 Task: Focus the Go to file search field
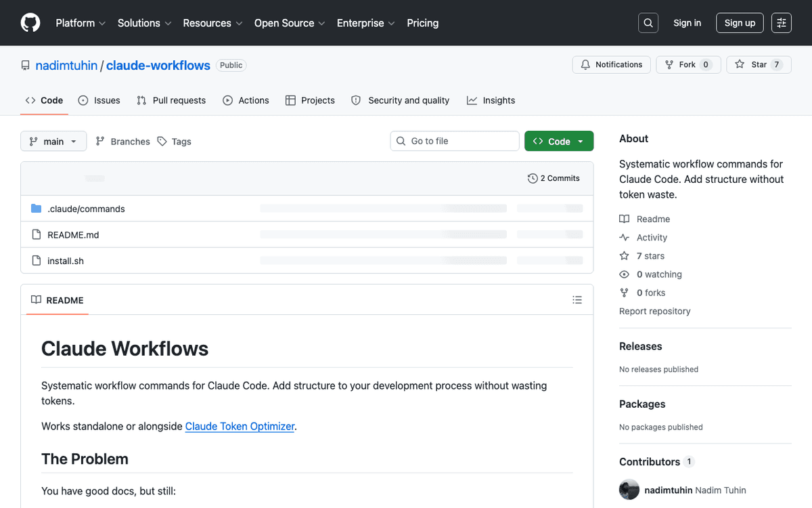[x=455, y=141]
